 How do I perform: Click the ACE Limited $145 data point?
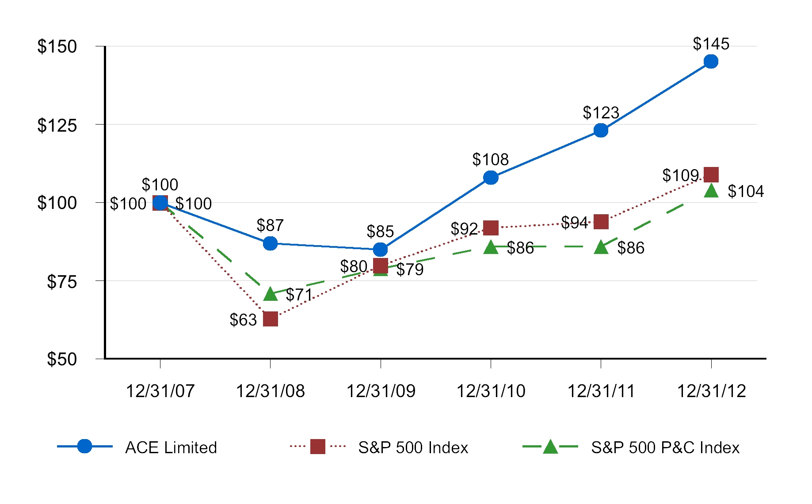tap(711, 61)
